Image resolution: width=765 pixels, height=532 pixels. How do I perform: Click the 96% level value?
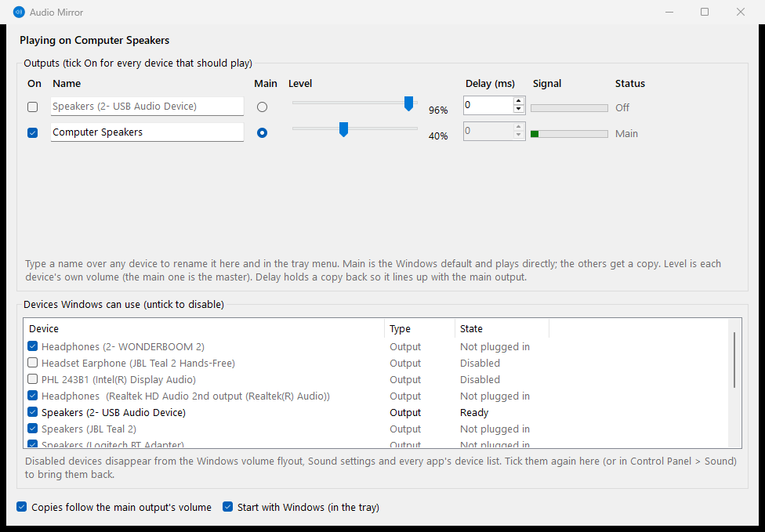(438, 110)
